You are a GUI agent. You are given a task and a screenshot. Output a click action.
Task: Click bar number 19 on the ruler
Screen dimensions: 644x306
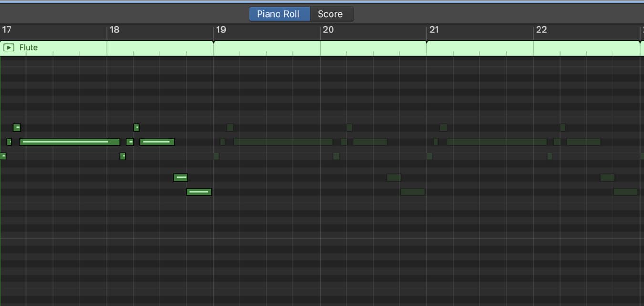pyautogui.click(x=221, y=30)
